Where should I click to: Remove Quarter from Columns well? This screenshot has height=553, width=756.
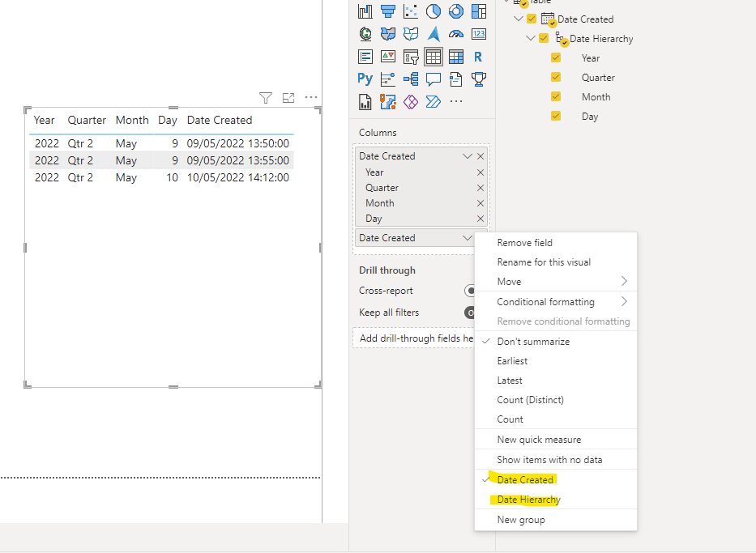[481, 188]
